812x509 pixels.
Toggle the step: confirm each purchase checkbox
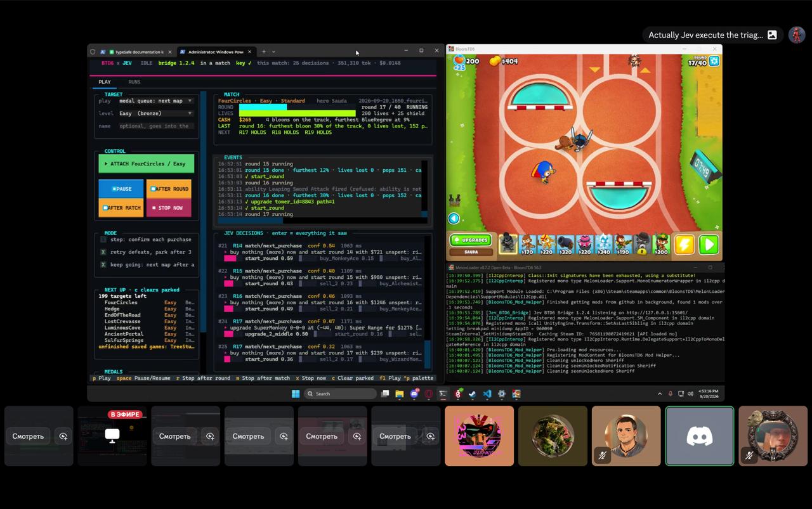click(103, 240)
